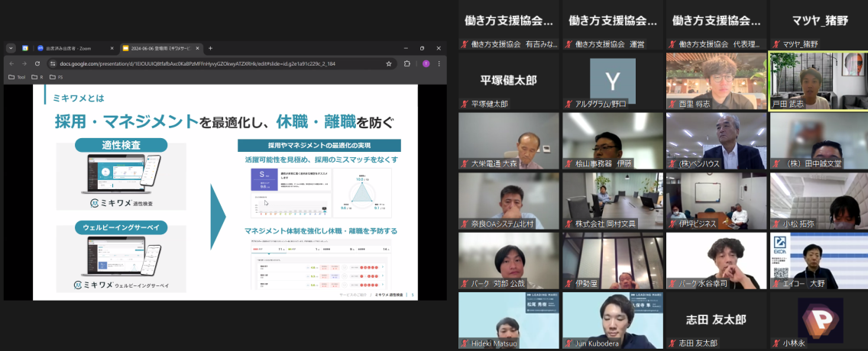The height and width of the screenshot is (351, 868).
Task: Click the site info icon in address bar
Action: coord(53,63)
